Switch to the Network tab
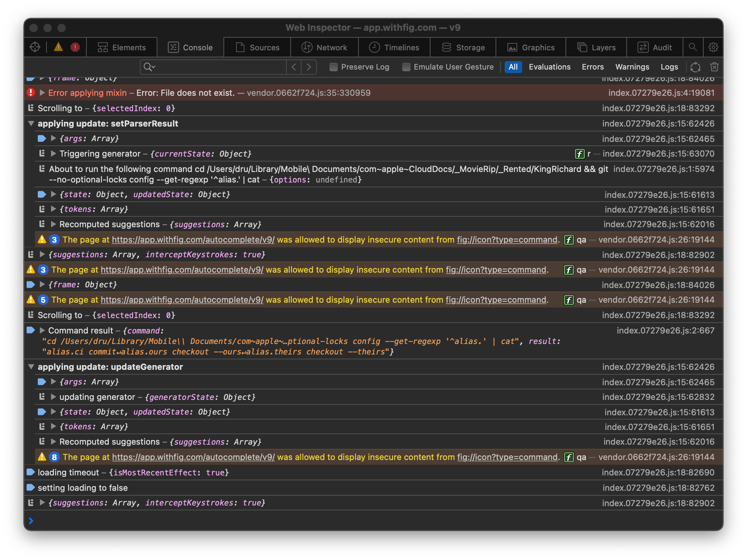Viewport: 747px width, 560px height. (x=325, y=47)
